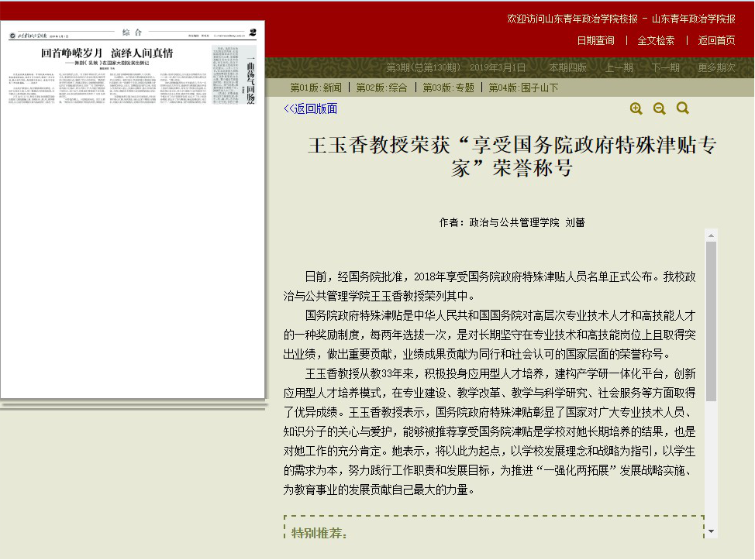This screenshot has width=755, height=560.
Task: Switch to 第04版:围子山下 page
Action: 523,88
